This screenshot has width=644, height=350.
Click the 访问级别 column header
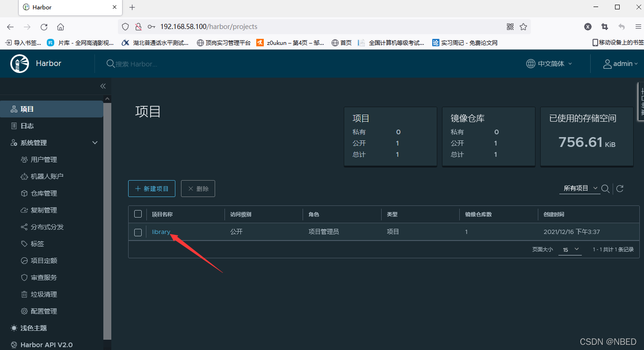241,214
